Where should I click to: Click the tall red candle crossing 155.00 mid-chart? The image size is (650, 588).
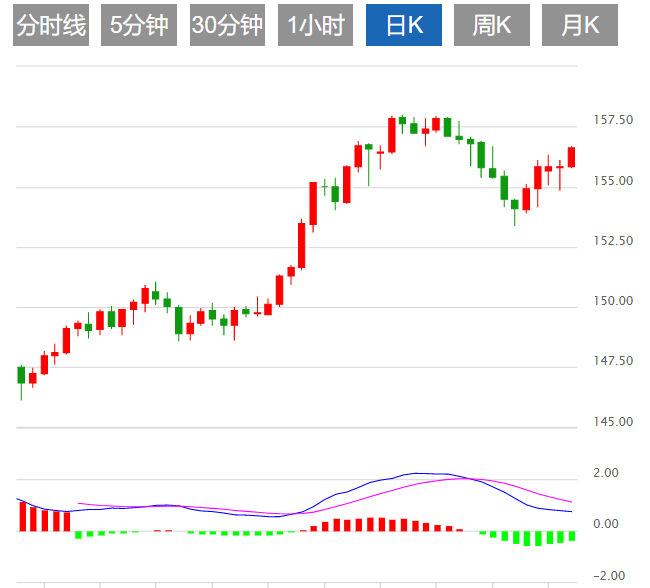[x=313, y=203]
